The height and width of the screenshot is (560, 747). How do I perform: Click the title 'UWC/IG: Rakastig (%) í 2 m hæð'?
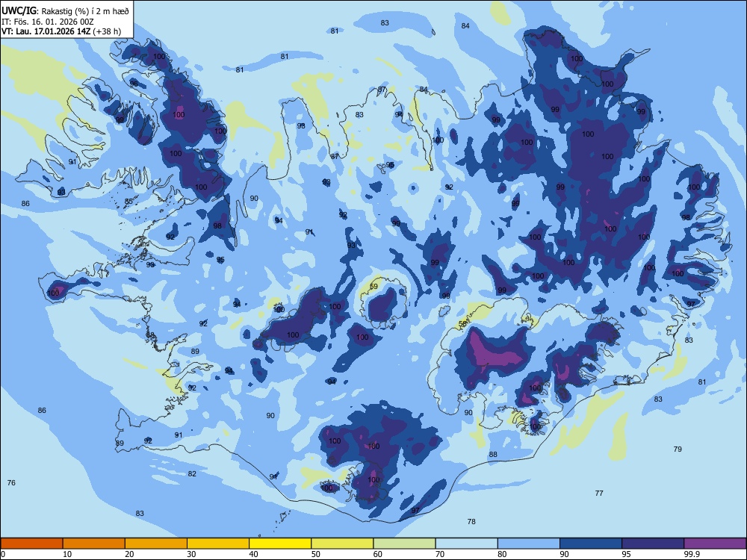(x=65, y=11)
